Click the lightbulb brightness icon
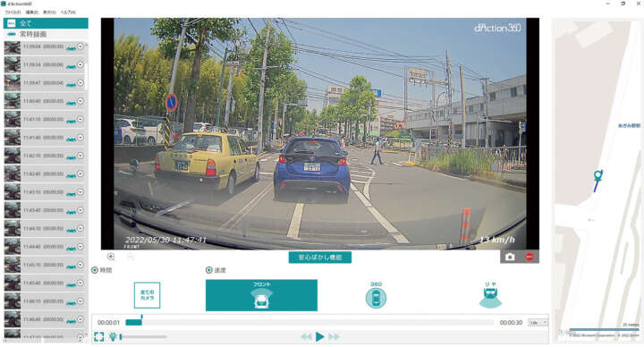644x347 pixels. coord(113,337)
